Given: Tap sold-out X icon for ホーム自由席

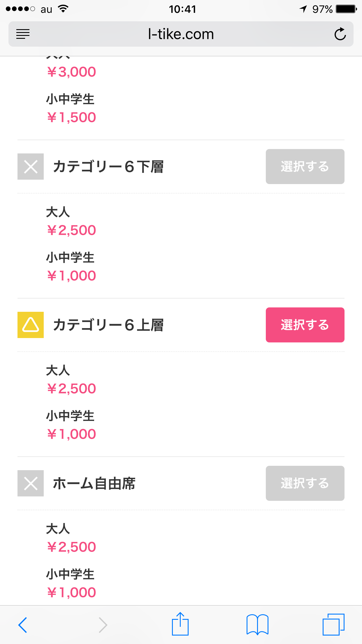Looking at the screenshot, I should pos(31,483).
